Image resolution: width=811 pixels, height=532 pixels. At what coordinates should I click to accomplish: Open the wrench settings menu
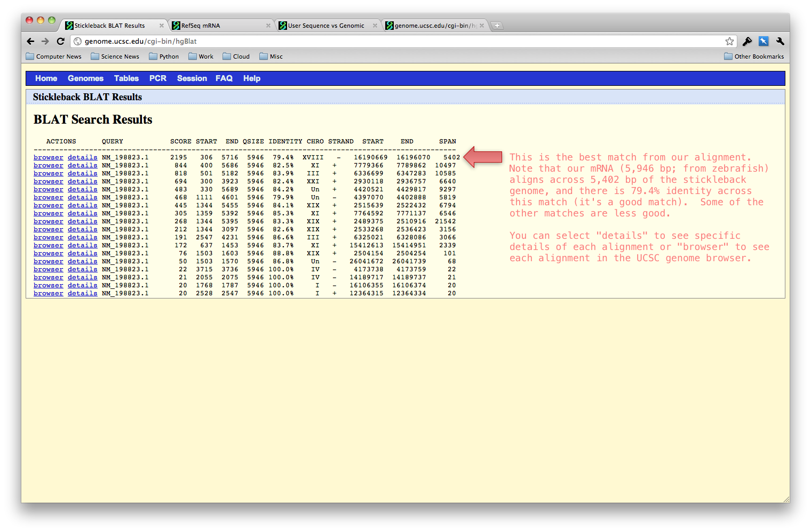(780, 41)
